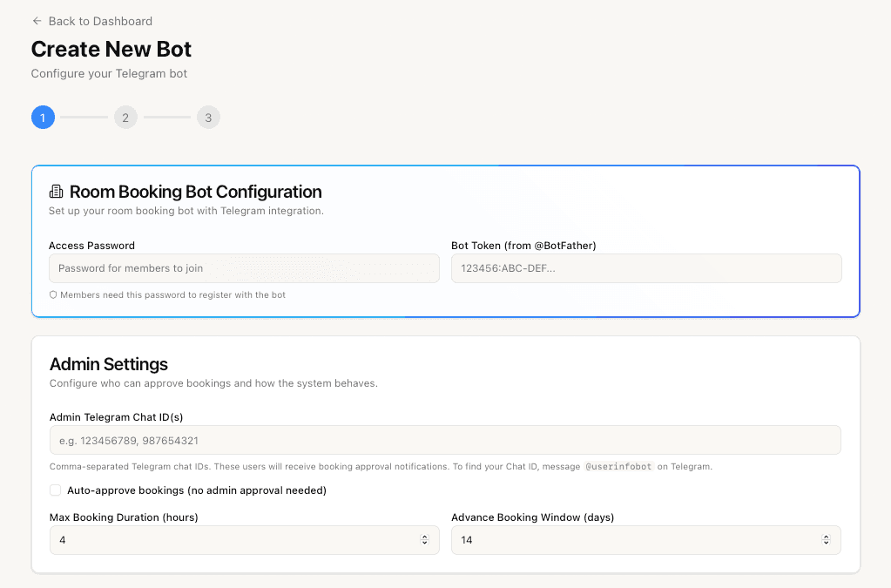Click the shield icon under Access Password
This screenshot has height=588, width=891.
pos(53,294)
